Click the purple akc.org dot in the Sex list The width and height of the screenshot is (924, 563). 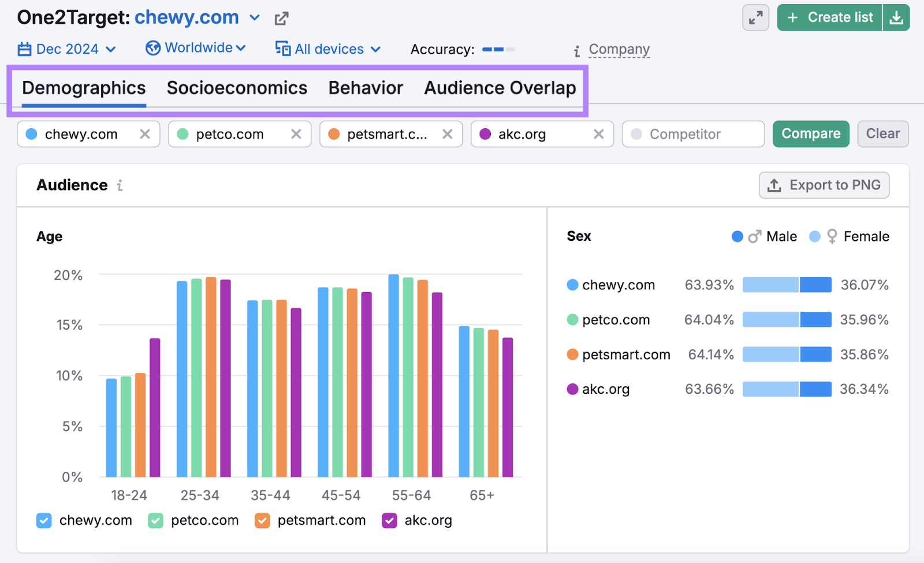[572, 389]
